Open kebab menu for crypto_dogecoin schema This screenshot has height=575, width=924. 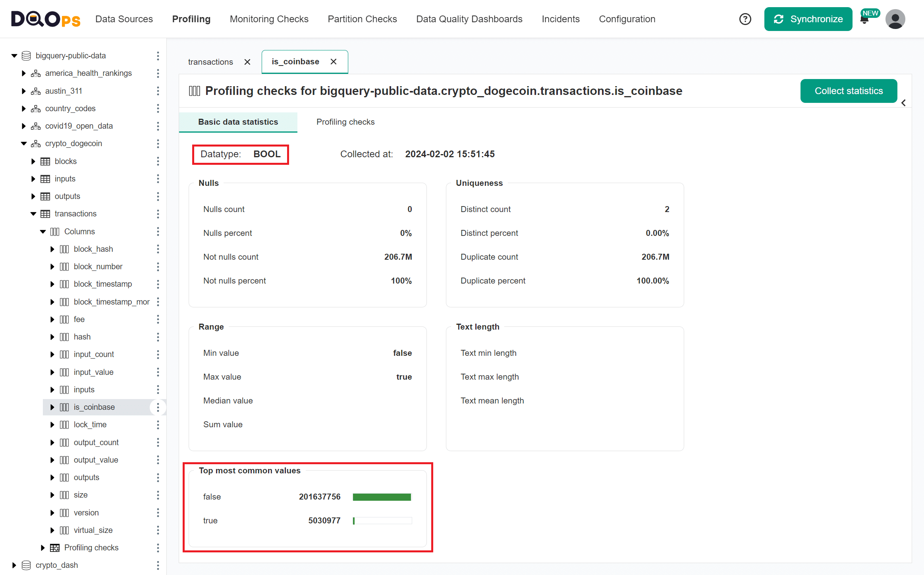coord(158,143)
